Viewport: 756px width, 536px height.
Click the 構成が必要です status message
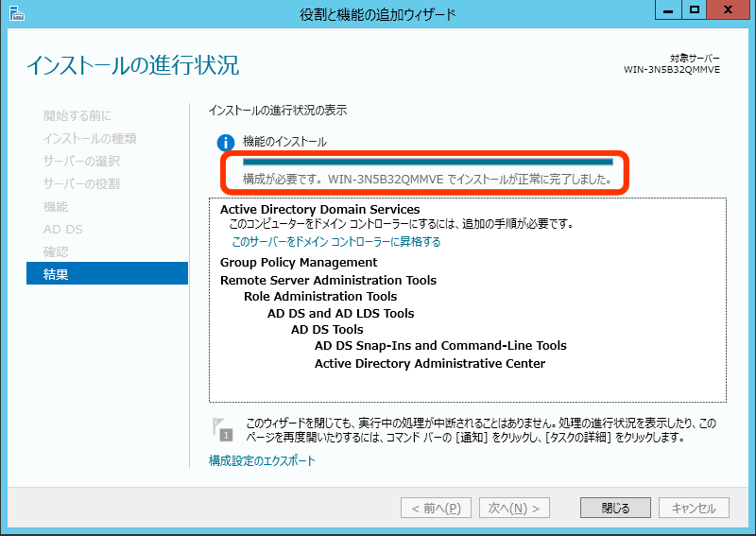(427, 180)
